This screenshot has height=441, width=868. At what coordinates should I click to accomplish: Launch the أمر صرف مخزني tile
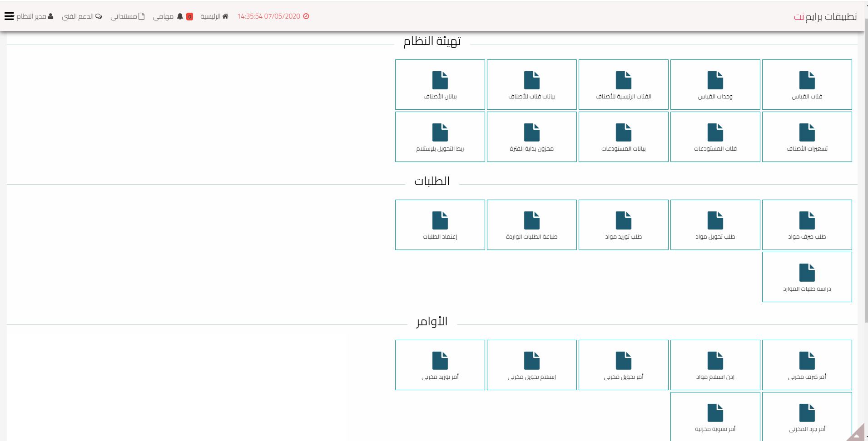click(x=807, y=365)
